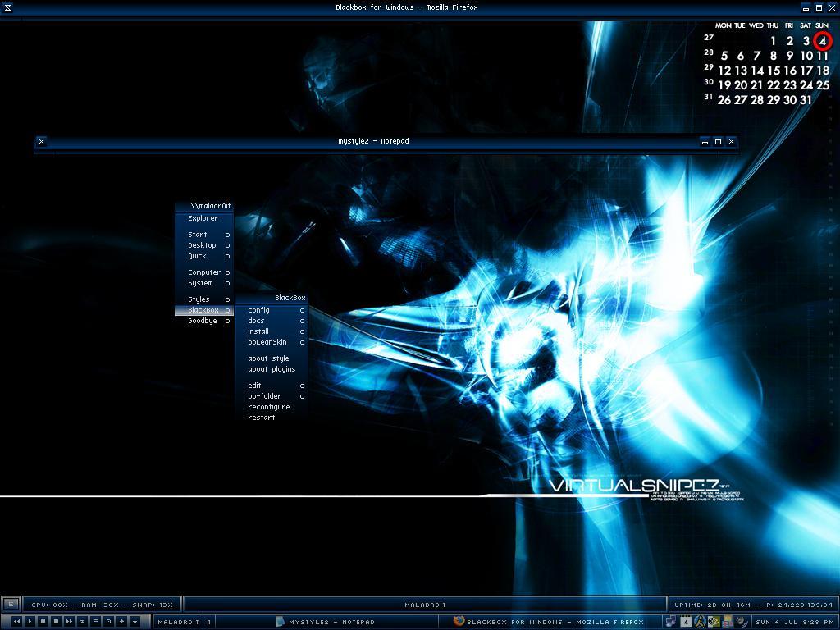Click the rewind button in the media controls

pyautogui.click(x=16, y=622)
